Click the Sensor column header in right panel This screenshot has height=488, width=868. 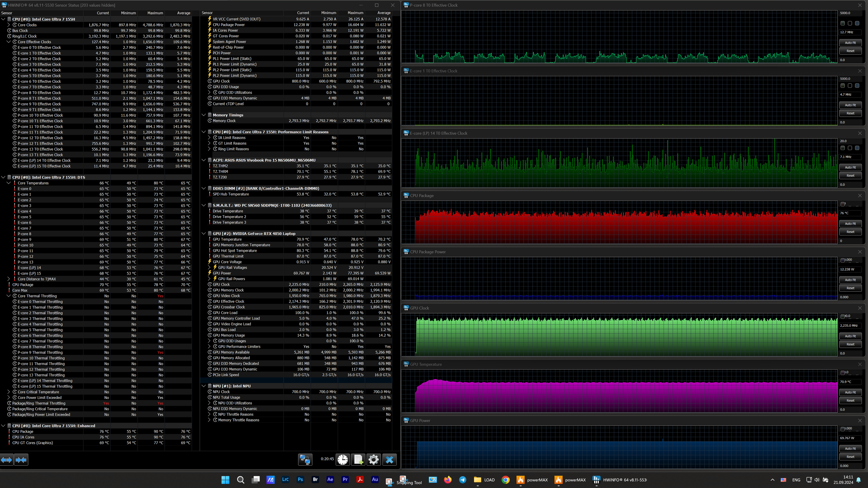(207, 13)
